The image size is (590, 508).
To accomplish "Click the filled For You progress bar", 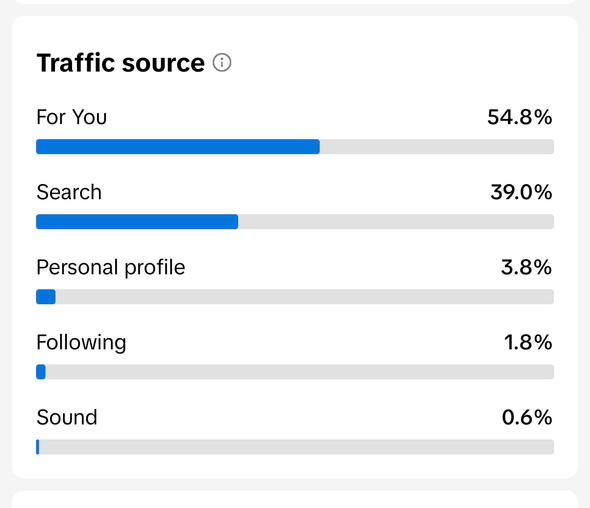I will (178, 146).
